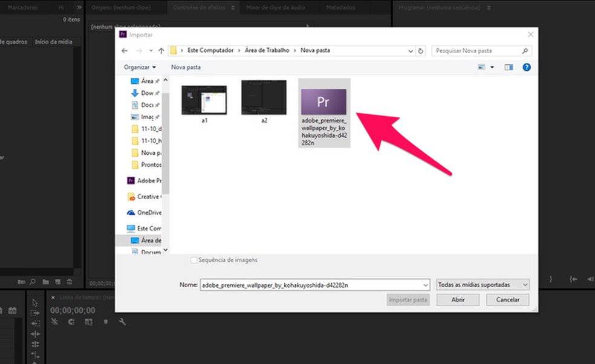Open the Controles de efeitos panel menu
The height and width of the screenshot is (364, 595).
coord(233,8)
